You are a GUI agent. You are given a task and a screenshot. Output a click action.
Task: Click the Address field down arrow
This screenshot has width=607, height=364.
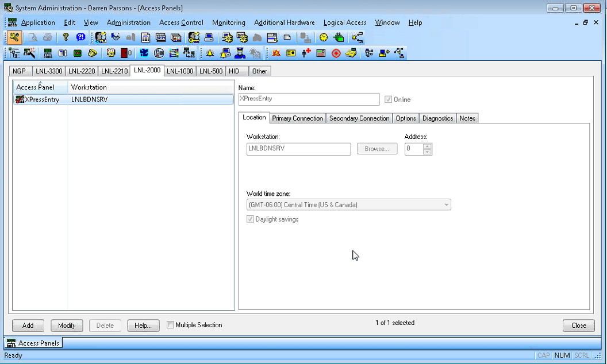427,152
